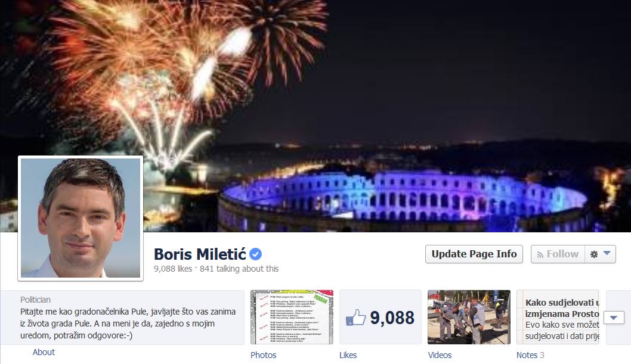Image resolution: width=631 pixels, height=364 pixels.
Task: Open the Photos tab label
Action: (x=263, y=355)
